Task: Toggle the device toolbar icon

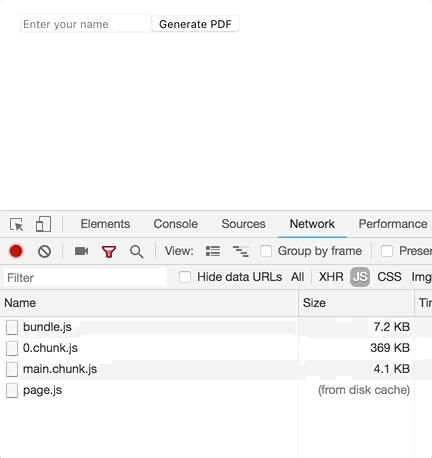Action: (x=43, y=224)
